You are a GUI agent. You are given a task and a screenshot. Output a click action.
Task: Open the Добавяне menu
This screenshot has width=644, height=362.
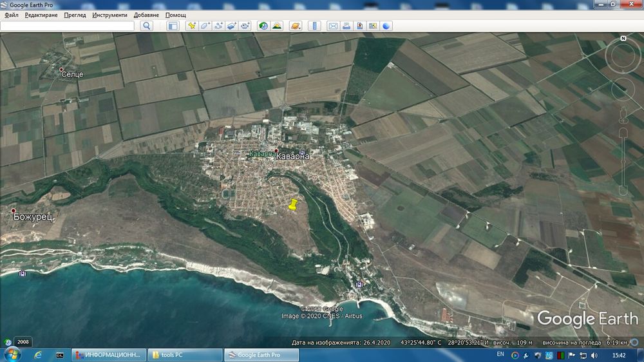pyautogui.click(x=146, y=15)
